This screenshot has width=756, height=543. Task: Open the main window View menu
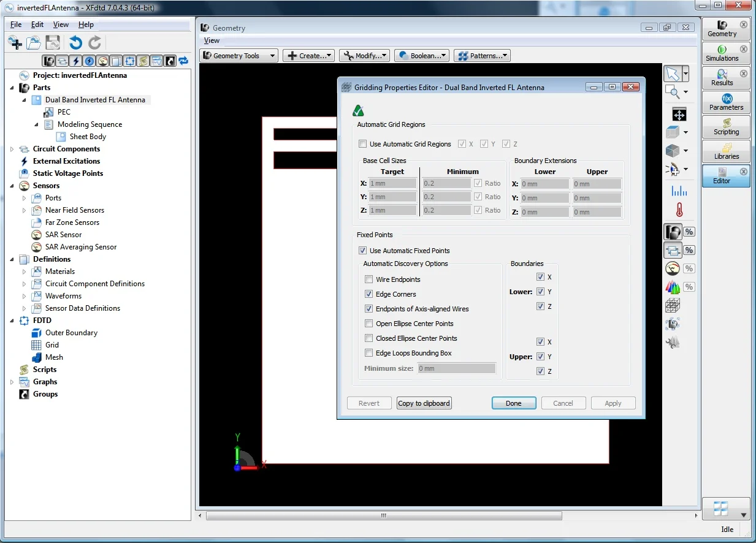(x=61, y=25)
